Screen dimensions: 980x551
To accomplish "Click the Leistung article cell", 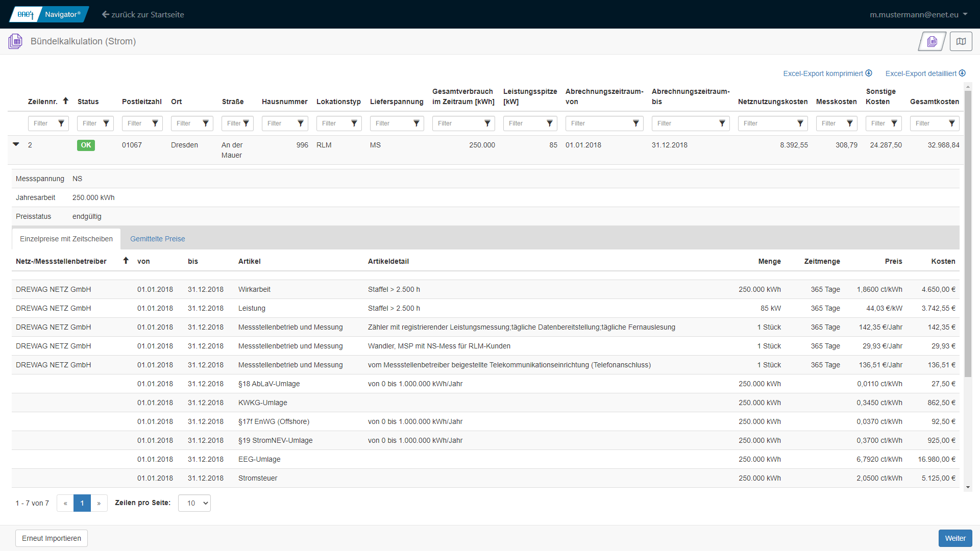I will [252, 308].
